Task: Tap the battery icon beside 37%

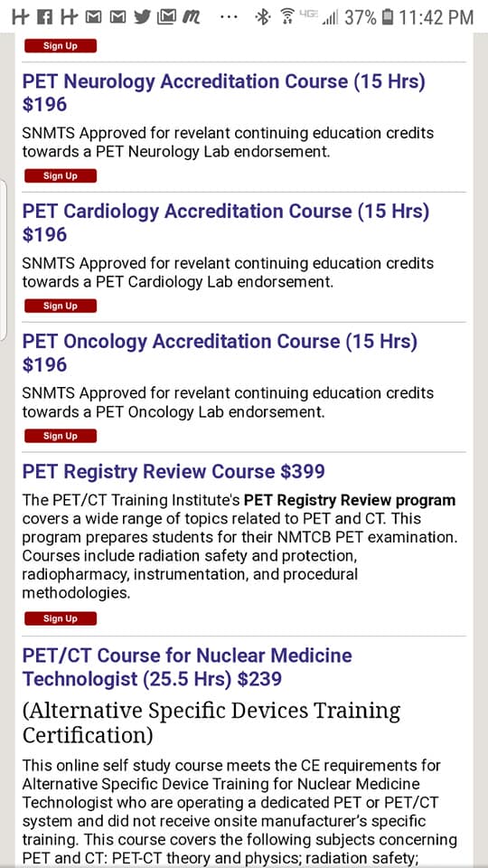Action: (388, 18)
